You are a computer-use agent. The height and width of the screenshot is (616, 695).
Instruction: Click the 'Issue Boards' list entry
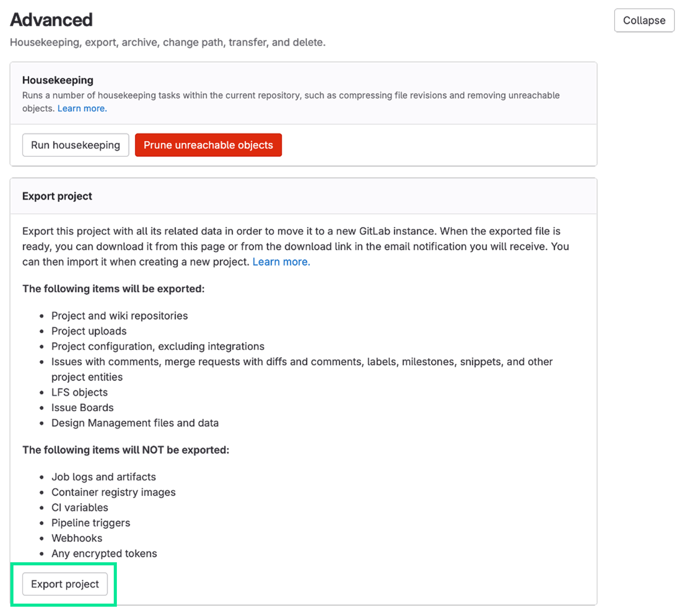82,407
